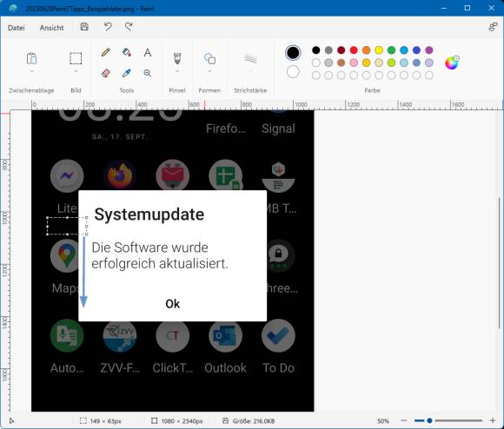The height and width of the screenshot is (429, 504).
Task: Select the rectangular selection tool
Action: [x=76, y=58]
